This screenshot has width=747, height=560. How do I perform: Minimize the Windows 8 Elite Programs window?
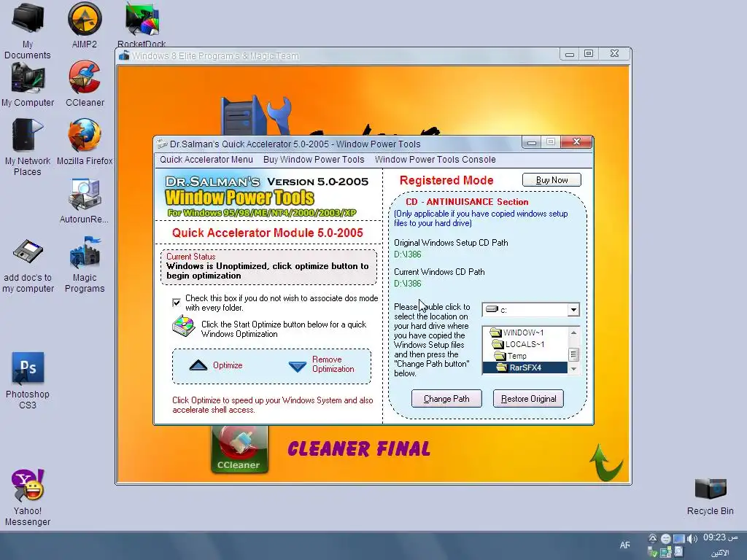point(569,54)
